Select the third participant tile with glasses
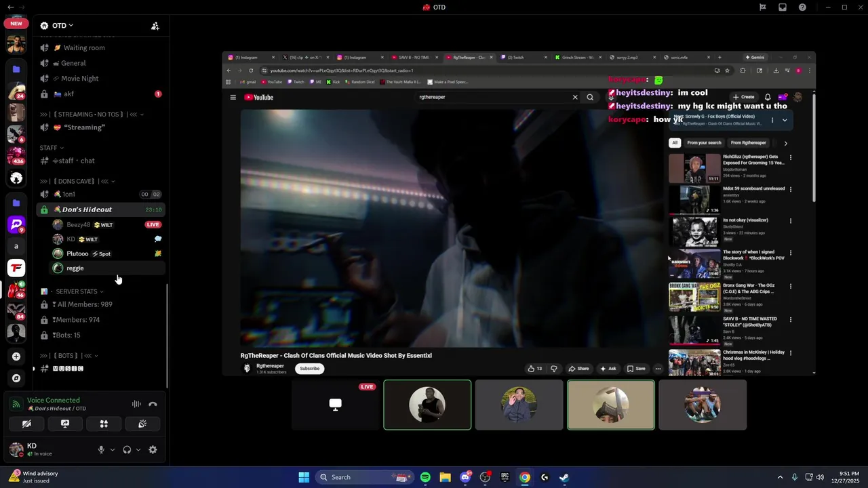Viewport: 868px width, 488px height. point(611,405)
